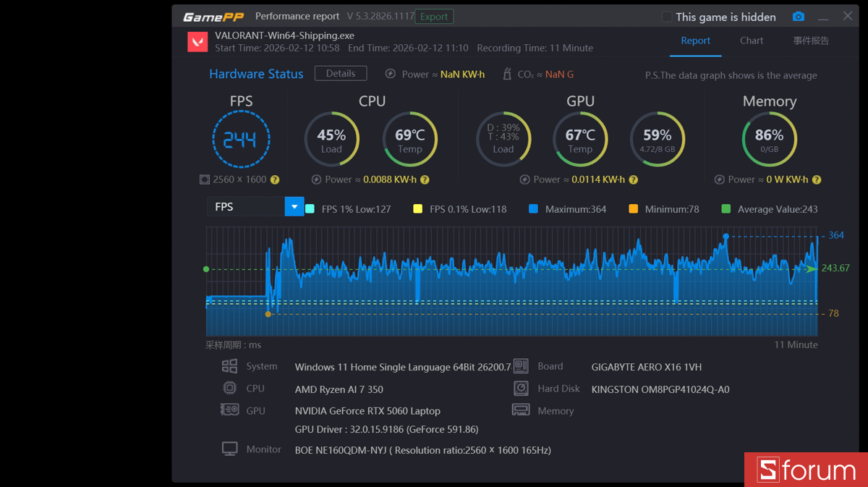The height and width of the screenshot is (487, 868).
Task: Click the CPU icon next to AMD Ryzen
Action: click(229, 389)
